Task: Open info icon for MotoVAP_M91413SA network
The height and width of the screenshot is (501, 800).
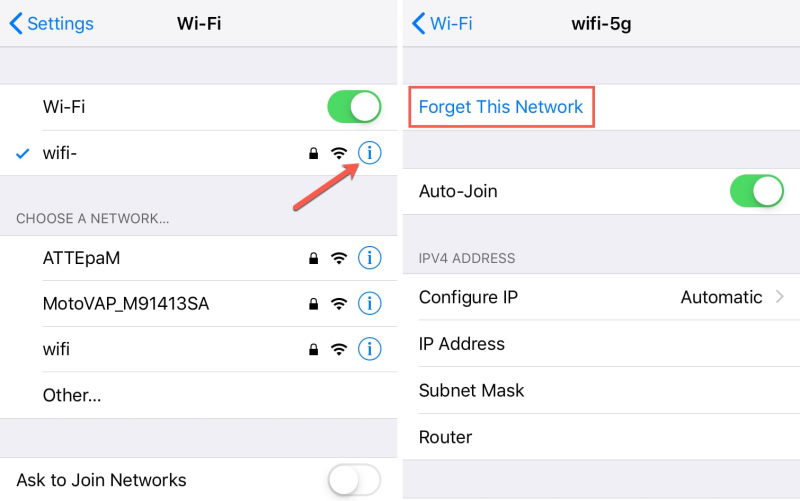Action: click(x=369, y=304)
